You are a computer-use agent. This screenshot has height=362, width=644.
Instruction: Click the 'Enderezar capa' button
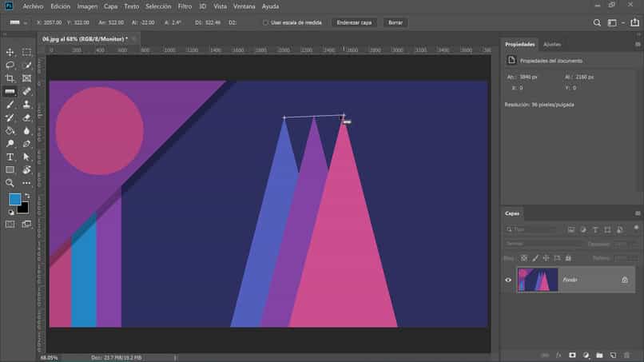tap(354, 22)
